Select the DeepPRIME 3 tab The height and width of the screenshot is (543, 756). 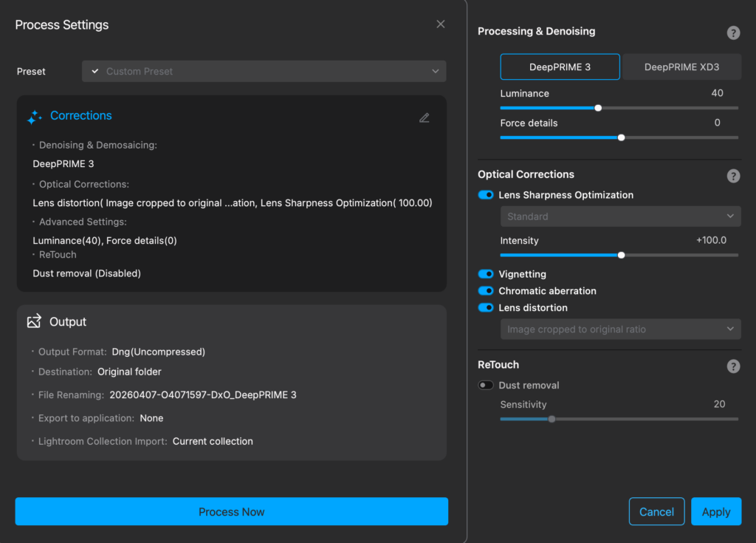coord(560,67)
